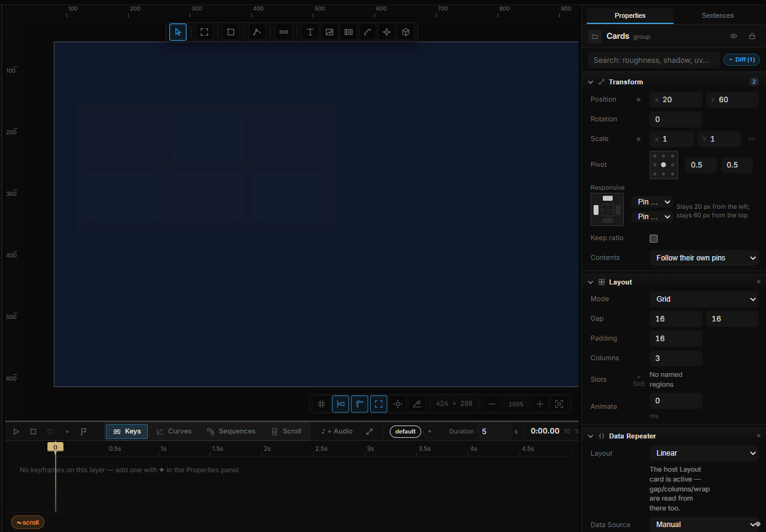The width and height of the screenshot is (766, 532).
Task: Remove the Layout section with X
Action: tap(759, 282)
